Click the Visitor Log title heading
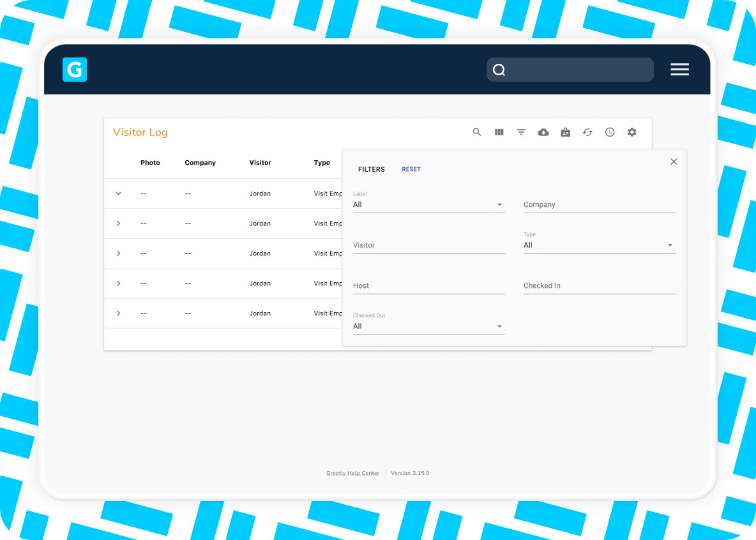The width and height of the screenshot is (756, 540). pyautogui.click(x=140, y=132)
